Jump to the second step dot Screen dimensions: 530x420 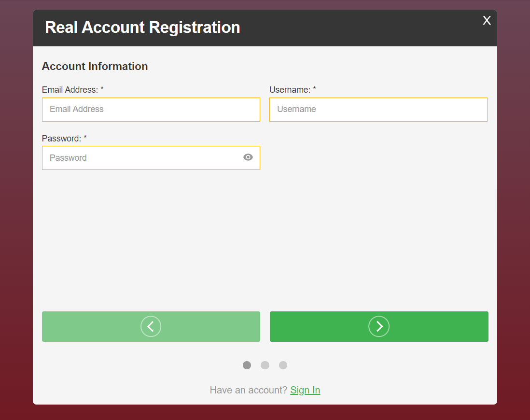click(265, 365)
